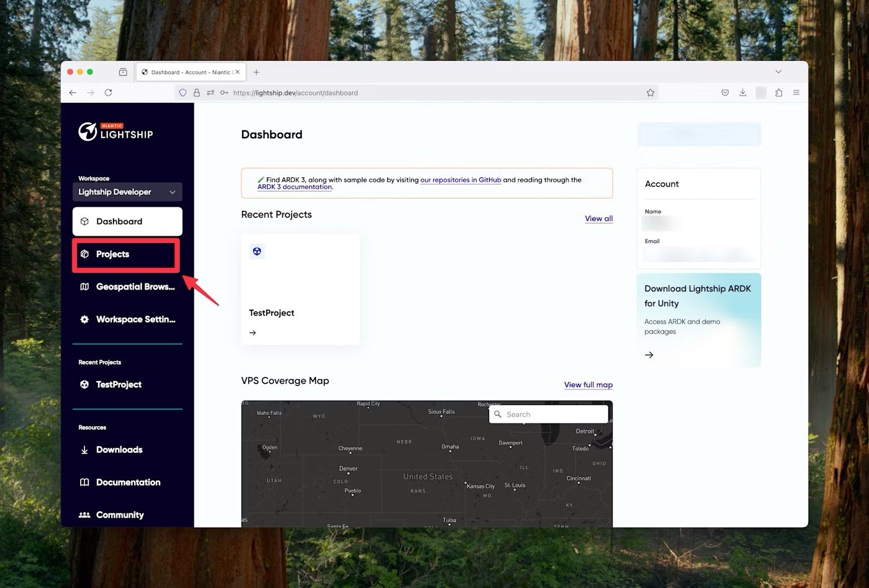Open Documentation in the sidebar

pyautogui.click(x=127, y=483)
